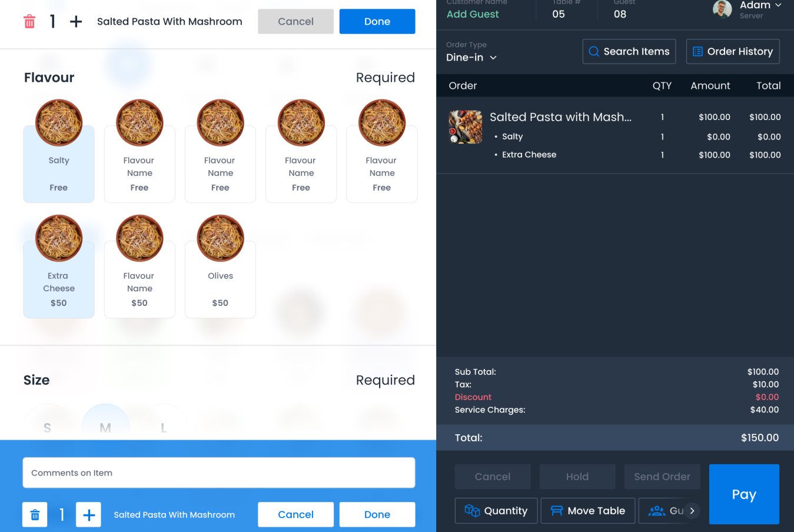Expand more actions with the right chevron
The height and width of the screenshot is (532, 794).
[x=692, y=511]
